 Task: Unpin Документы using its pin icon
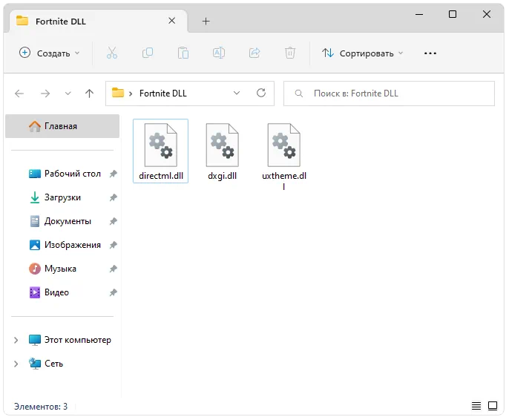coord(113,221)
